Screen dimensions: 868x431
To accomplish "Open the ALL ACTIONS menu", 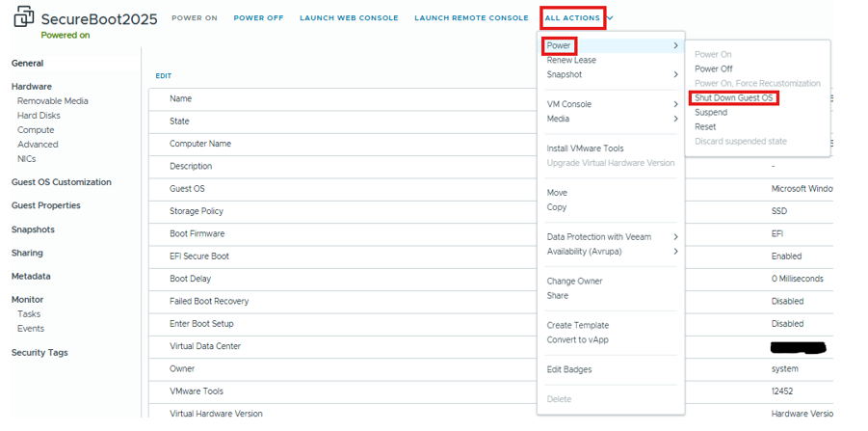I will 572,18.
